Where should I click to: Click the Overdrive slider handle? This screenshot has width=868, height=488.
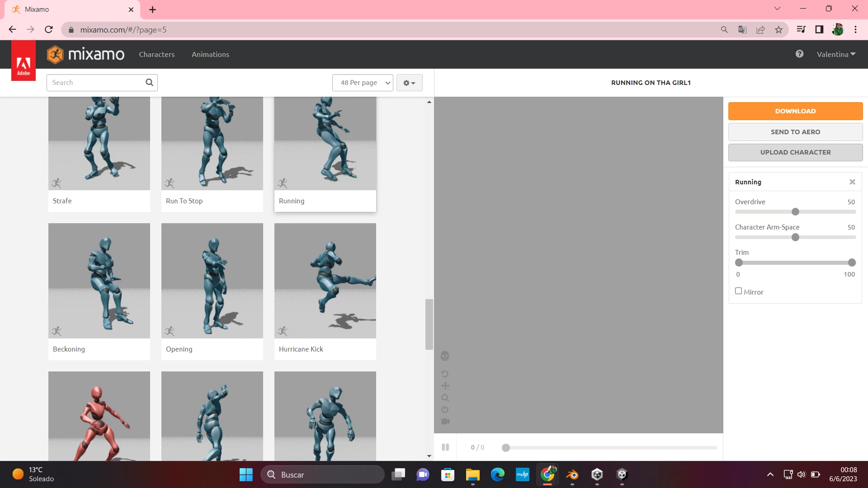pyautogui.click(x=795, y=212)
